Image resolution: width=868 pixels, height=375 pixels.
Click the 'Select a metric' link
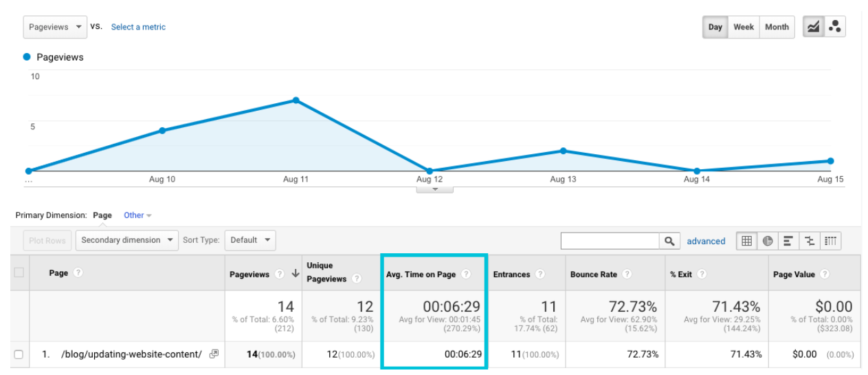(x=138, y=27)
